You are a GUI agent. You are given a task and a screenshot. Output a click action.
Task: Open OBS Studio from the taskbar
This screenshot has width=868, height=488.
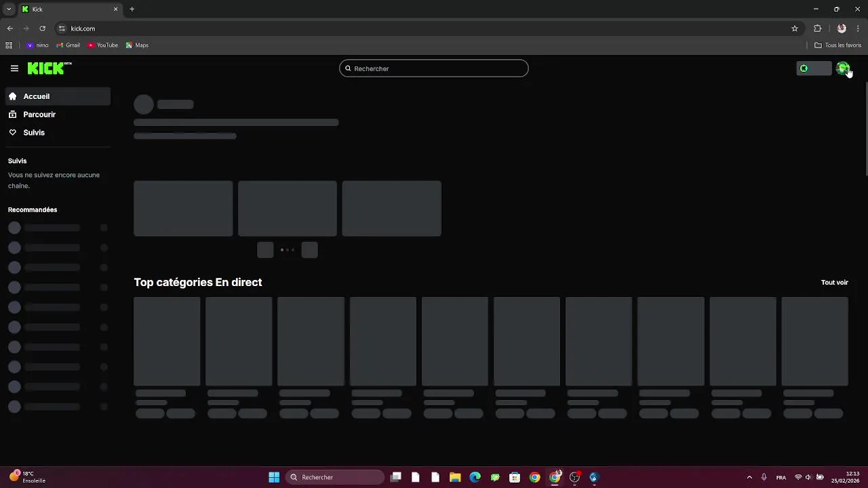[x=574, y=477]
